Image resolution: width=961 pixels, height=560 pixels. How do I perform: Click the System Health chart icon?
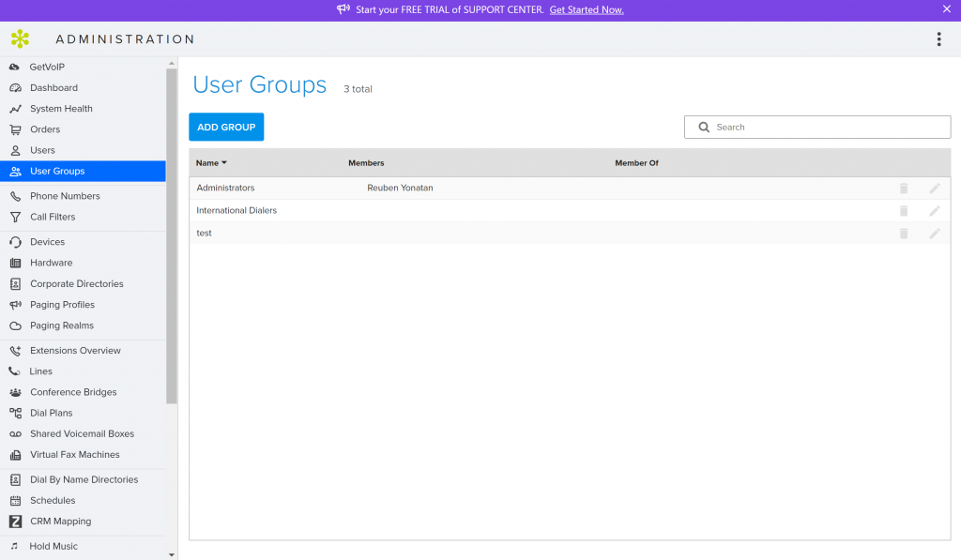coord(15,109)
